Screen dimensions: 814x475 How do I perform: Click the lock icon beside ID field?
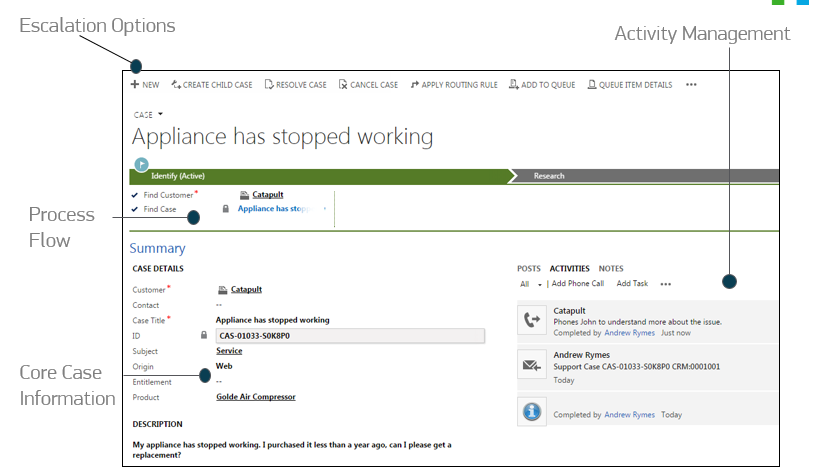pyautogui.click(x=204, y=335)
